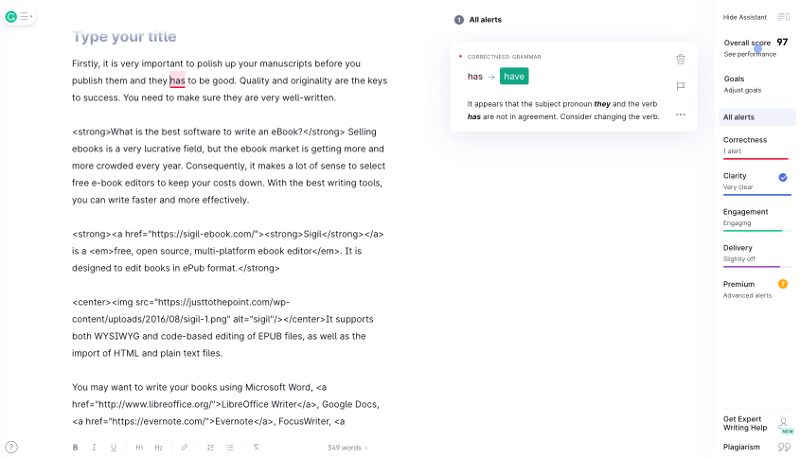The width and height of the screenshot is (800, 459).
Task: Flag the suggestion as incorrect
Action: click(x=680, y=87)
